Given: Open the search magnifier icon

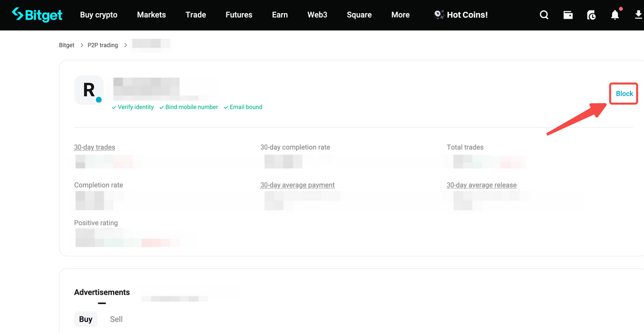Looking at the screenshot, I should click(x=544, y=15).
